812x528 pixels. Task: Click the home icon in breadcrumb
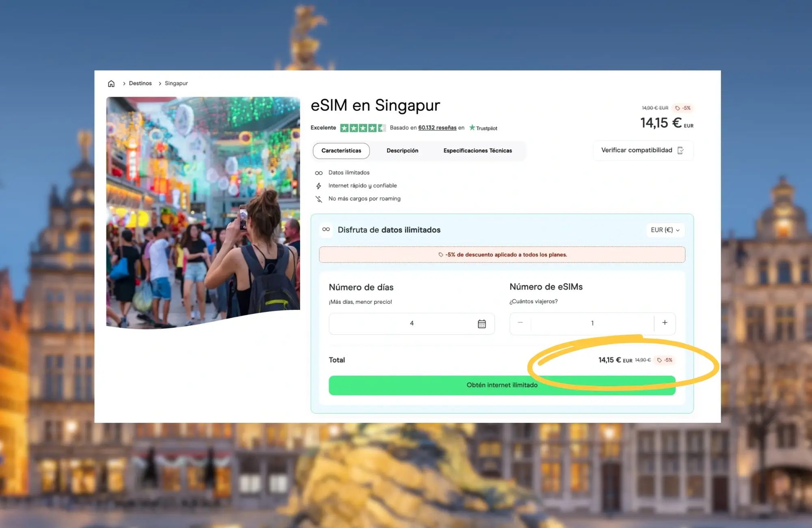click(111, 84)
